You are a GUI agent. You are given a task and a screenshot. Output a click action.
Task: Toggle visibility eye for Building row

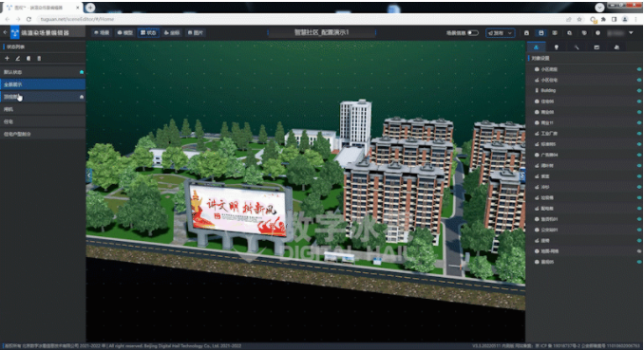point(639,91)
